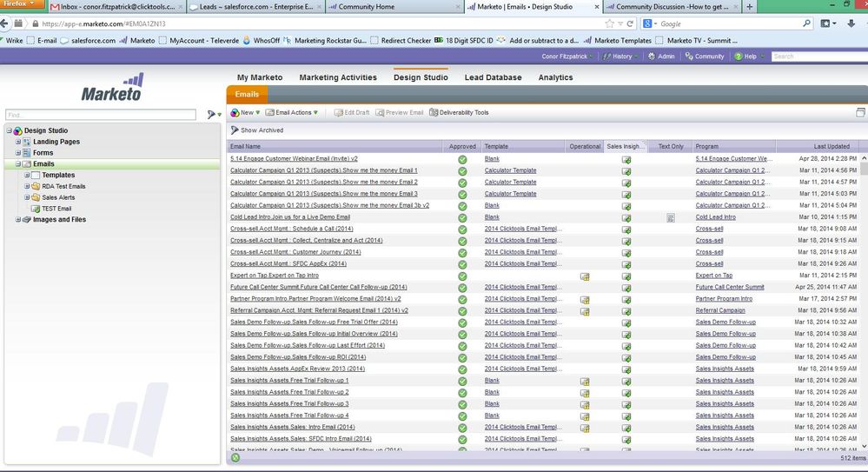Click bookmark star in address bar
The height and width of the screenshot is (472, 868).
pos(609,23)
